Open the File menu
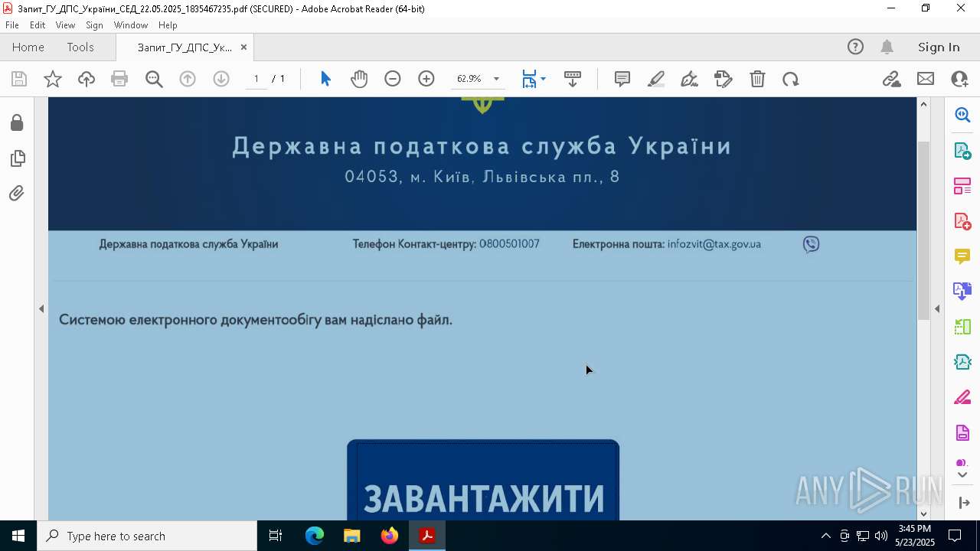Image resolution: width=980 pixels, height=551 pixels. 12,25
